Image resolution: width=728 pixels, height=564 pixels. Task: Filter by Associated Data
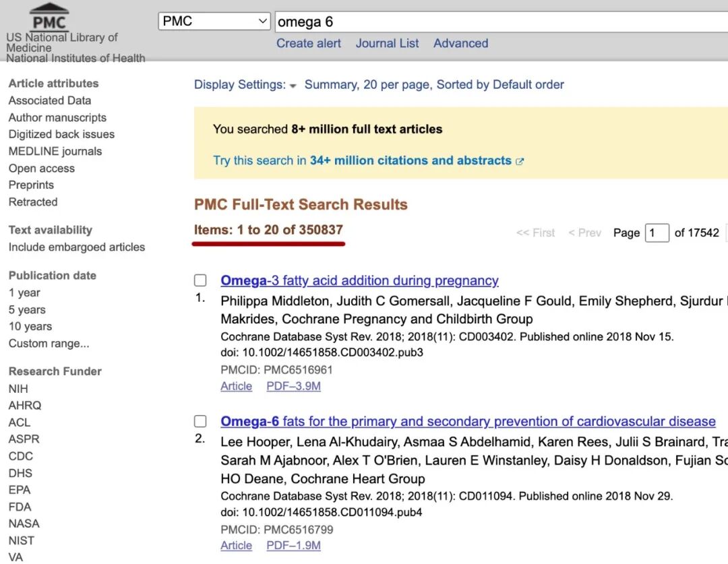50,100
